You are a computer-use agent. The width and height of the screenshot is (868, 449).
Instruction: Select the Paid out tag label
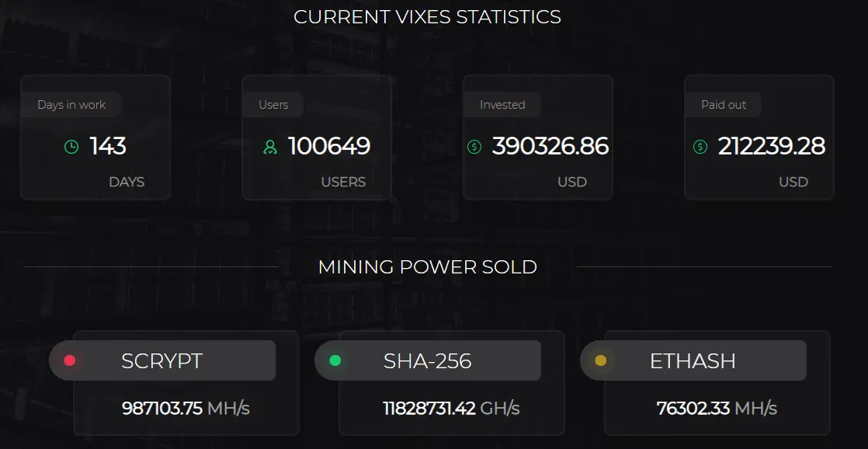coord(723,105)
